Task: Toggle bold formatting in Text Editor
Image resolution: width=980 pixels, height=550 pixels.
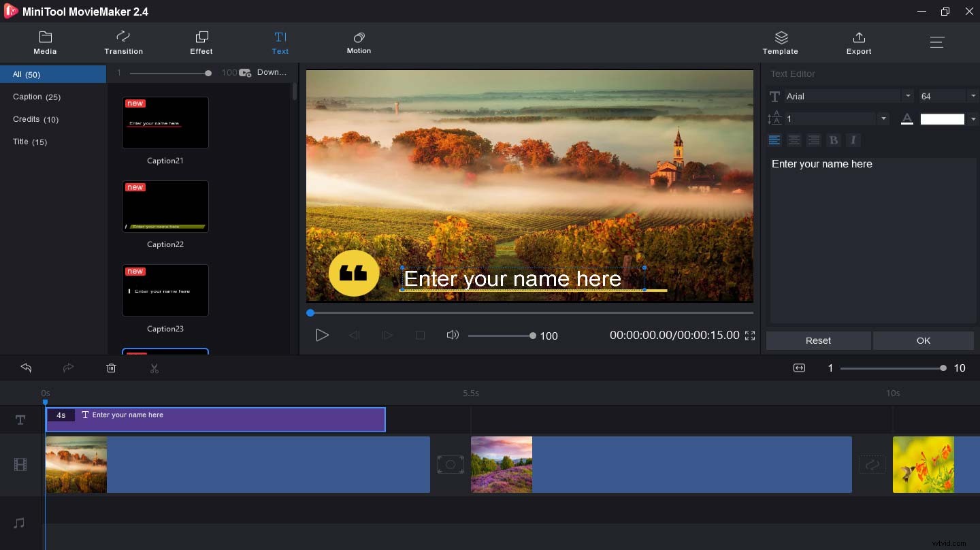Action: (834, 140)
